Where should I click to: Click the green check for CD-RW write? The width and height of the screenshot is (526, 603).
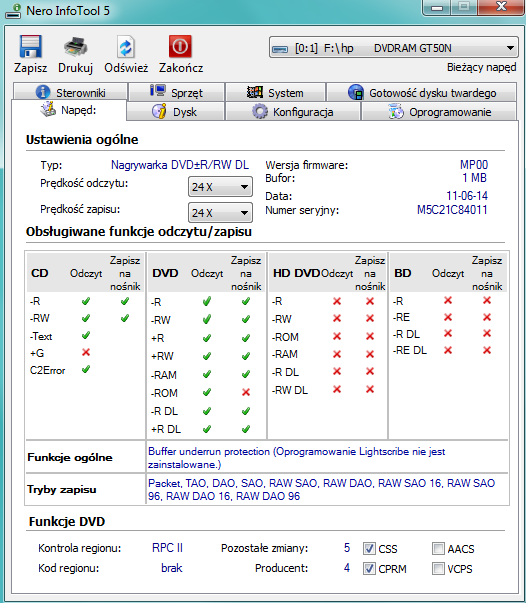coord(125,318)
